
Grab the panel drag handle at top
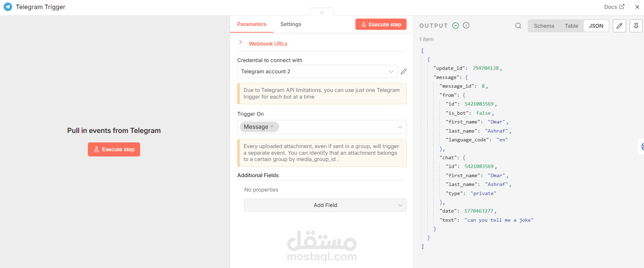point(322,13)
